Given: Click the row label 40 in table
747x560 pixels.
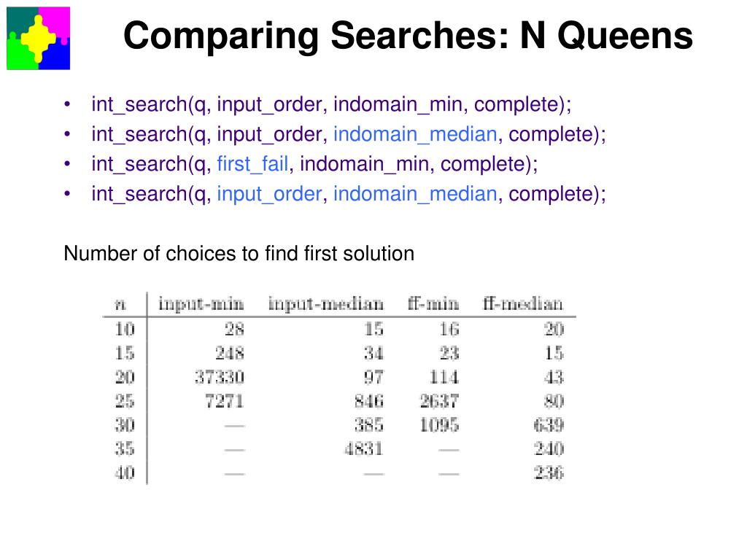Looking at the screenshot, I should point(125,472).
